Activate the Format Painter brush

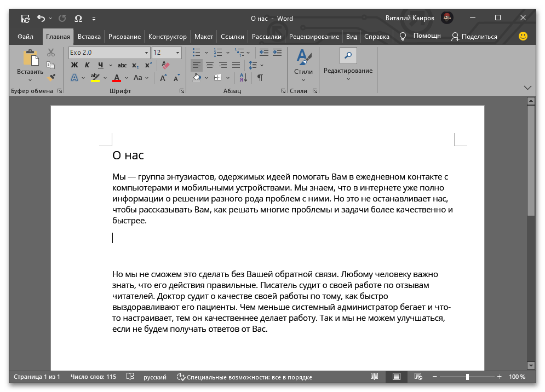(51, 78)
